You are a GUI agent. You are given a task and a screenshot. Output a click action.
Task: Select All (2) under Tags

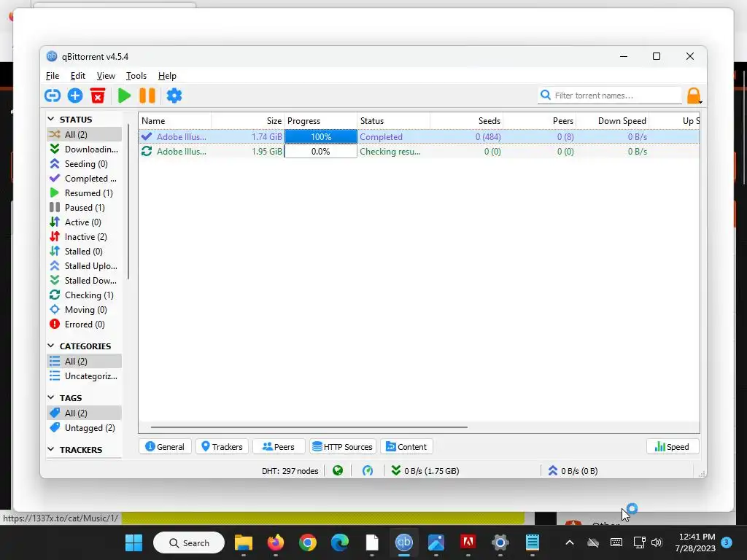[x=85, y=413]
